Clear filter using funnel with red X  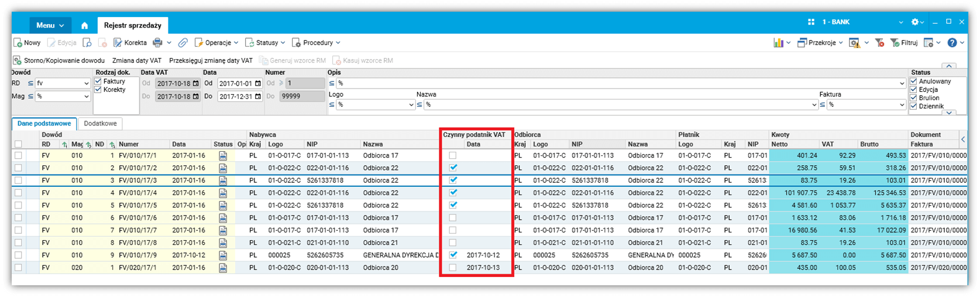[x=879, y=43]
